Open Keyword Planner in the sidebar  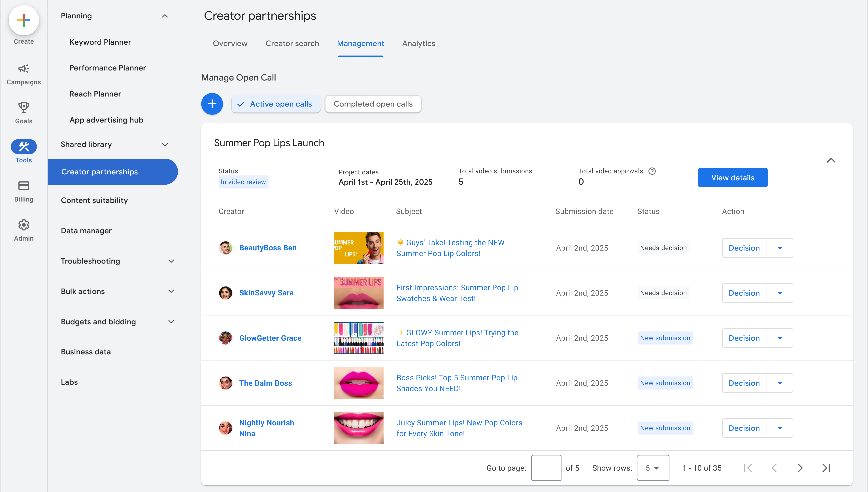(100, 42)
